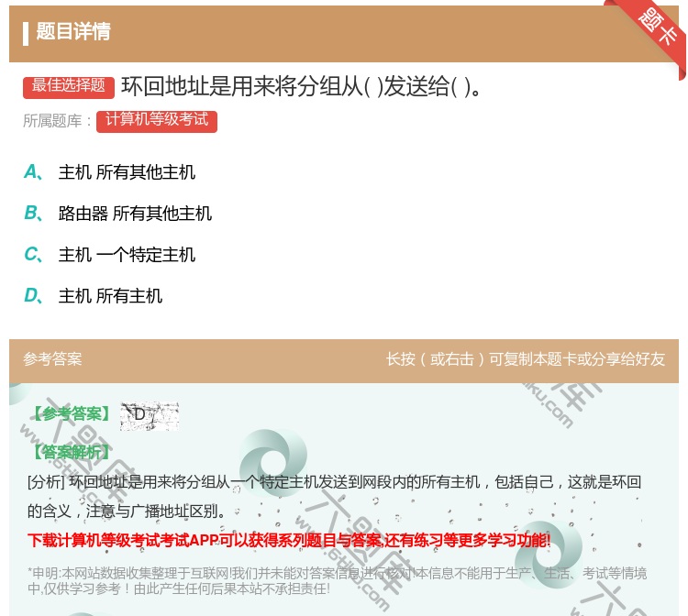The width and height of the screenshot is (688, 616).
Task: Select option D 主机 所有主机
Action: coord(110,296)
